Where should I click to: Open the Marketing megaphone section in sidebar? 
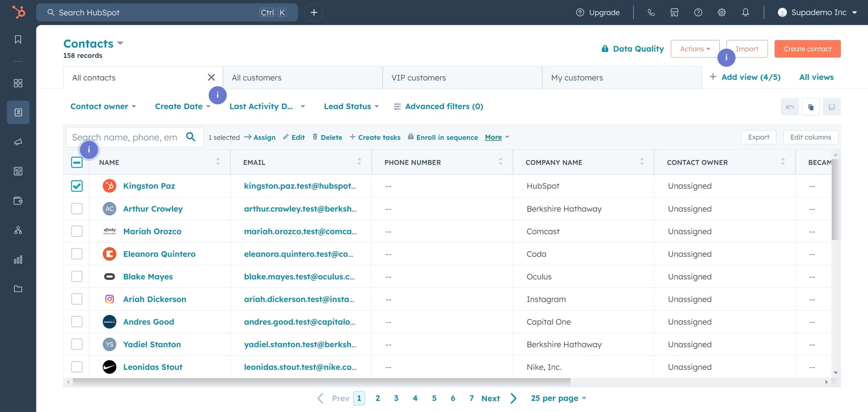click(18, 142)
